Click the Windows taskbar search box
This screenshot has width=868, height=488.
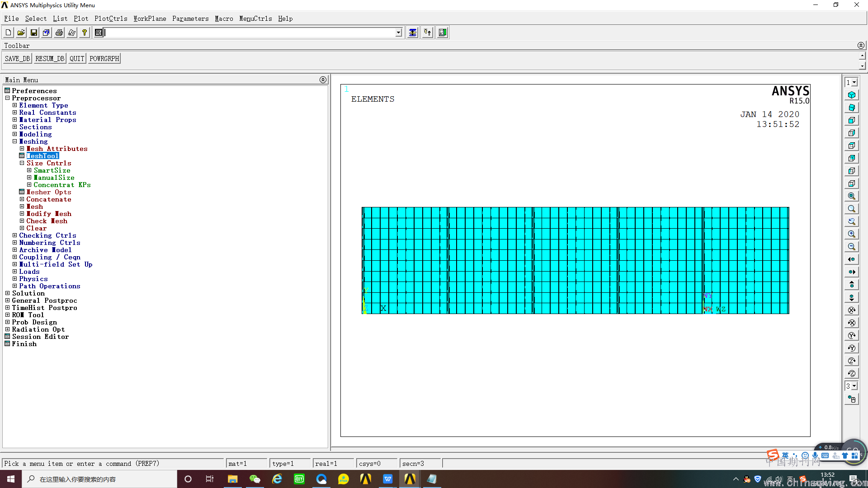[99, 479]
